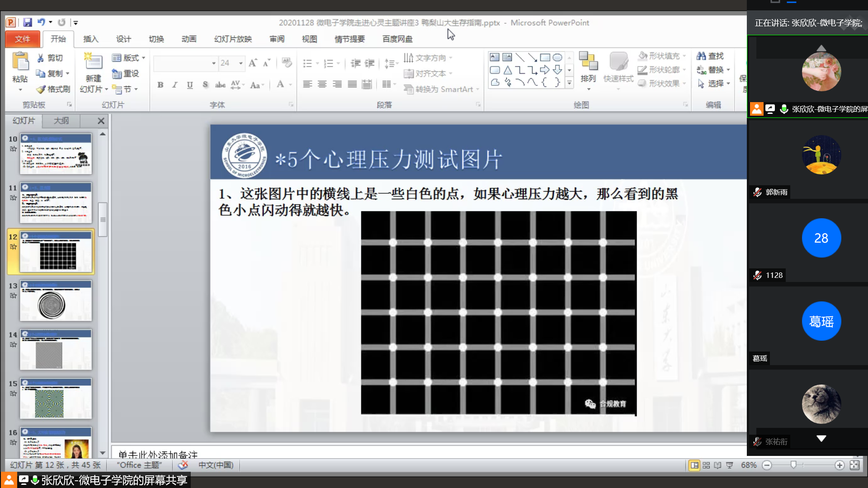Viewport: 868px width, 488px height.
Task: Click the Undo arrow icon
Action: point(41,22)
